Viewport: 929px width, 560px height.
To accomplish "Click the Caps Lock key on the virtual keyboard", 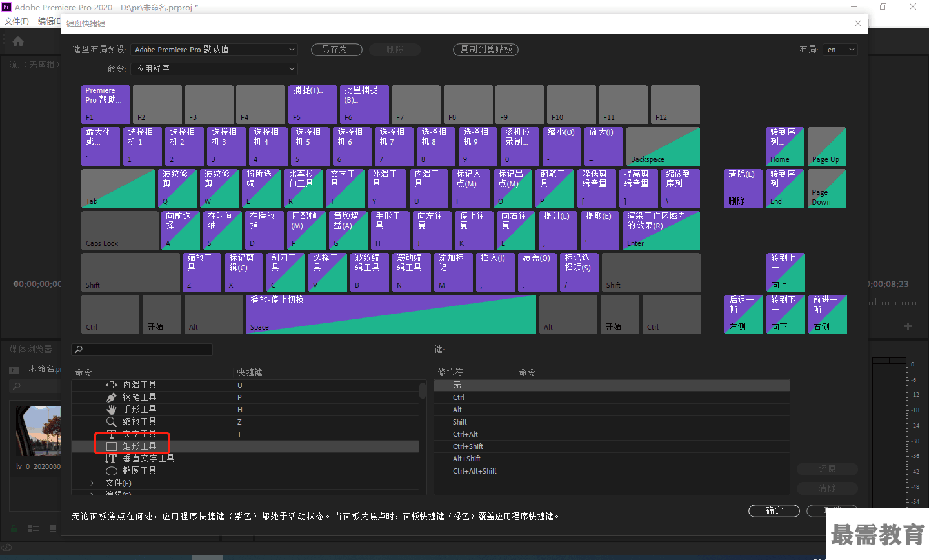I will [x=120, y=230].
